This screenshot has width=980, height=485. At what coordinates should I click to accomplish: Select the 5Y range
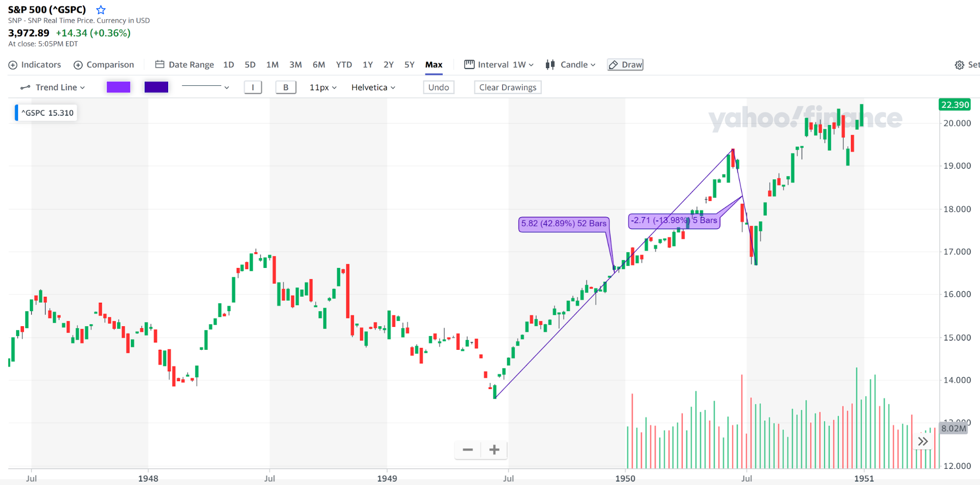tap(409, 65)
